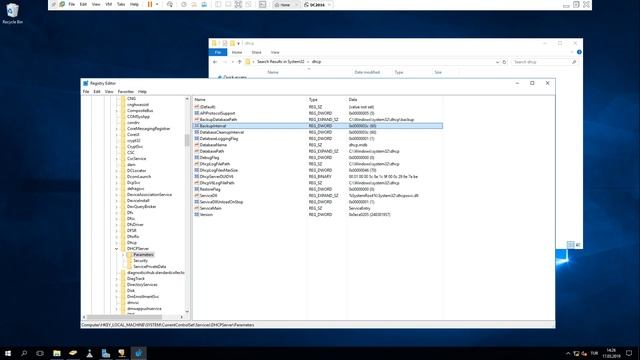This screenshot has height=360, width=640.
Task: Open Explorer's File tab
Action: tap(218, 52)
